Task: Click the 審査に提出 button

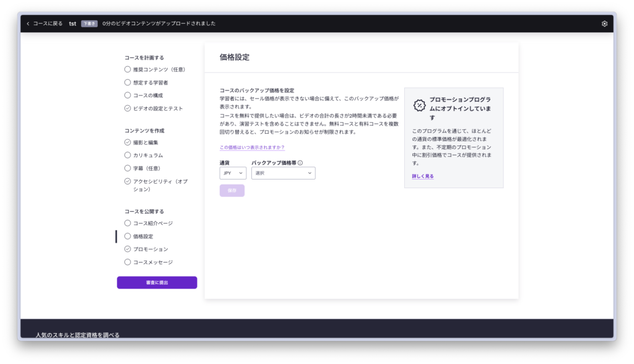Action: [157, 282]
